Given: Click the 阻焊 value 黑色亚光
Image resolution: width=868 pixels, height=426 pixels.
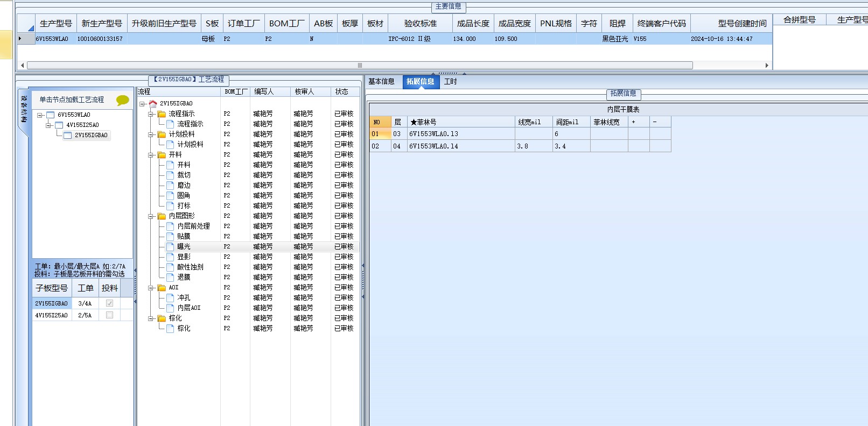Looking at the screenshot, I should pos(615,39).
